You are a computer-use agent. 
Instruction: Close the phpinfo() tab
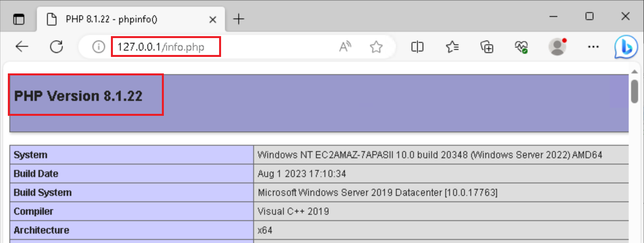coord(212,19)
